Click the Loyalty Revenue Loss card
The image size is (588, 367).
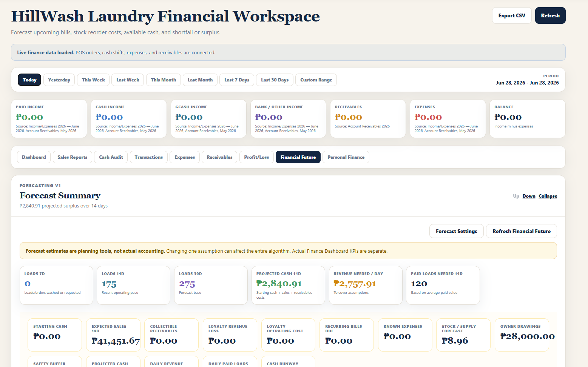(x=230, y=335)
